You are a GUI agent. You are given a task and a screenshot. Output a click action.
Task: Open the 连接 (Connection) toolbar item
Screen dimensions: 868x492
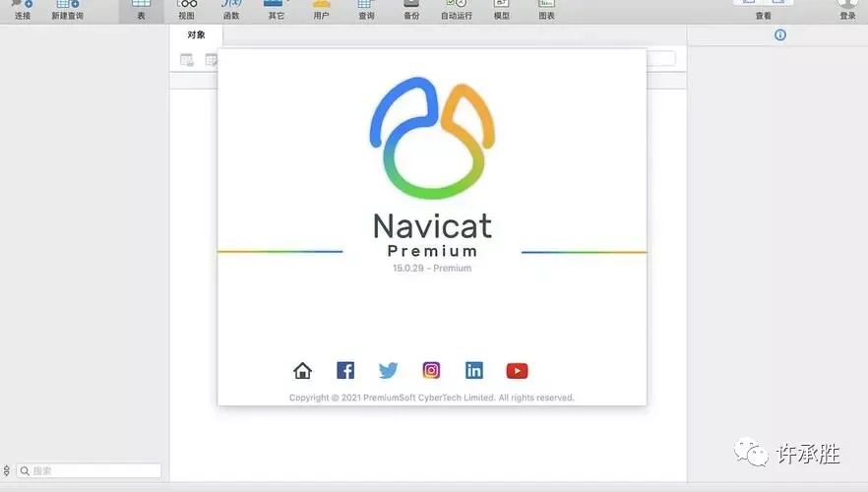coord(22,10)
